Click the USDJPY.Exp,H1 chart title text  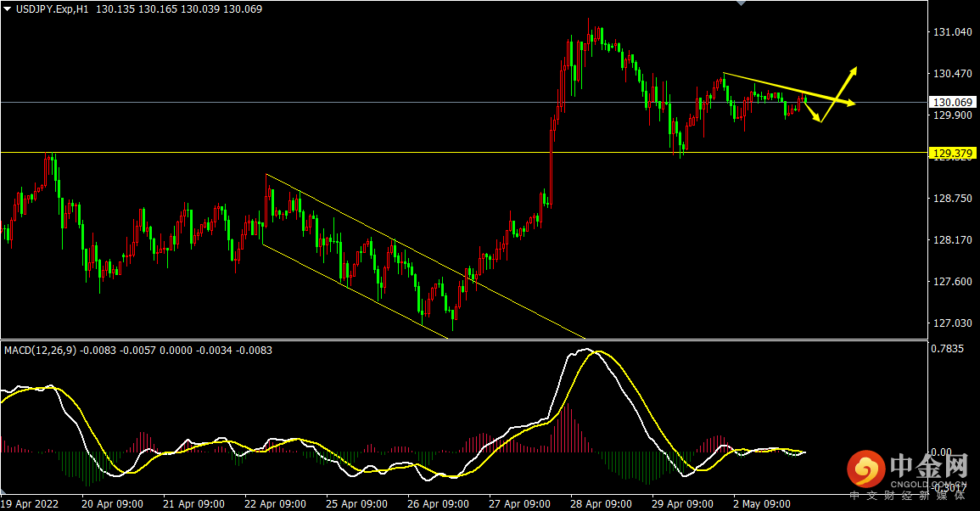(52, 9)
